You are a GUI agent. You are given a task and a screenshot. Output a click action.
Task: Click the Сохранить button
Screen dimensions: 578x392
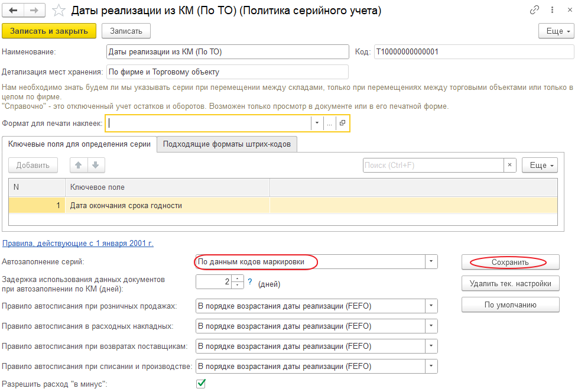509,261
